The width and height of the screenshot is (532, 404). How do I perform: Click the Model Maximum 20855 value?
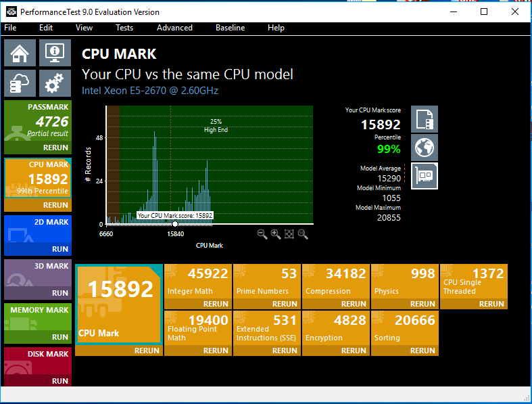[x=389, y=218]
